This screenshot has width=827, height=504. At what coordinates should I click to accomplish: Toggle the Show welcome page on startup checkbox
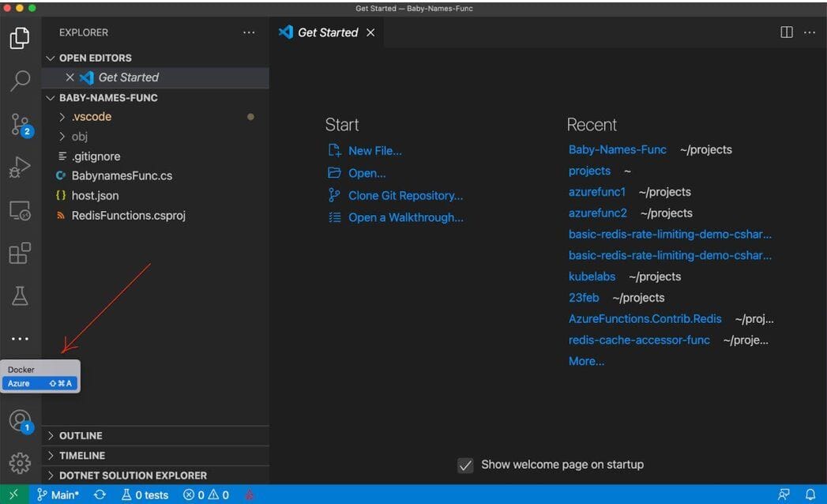point(465,465)
